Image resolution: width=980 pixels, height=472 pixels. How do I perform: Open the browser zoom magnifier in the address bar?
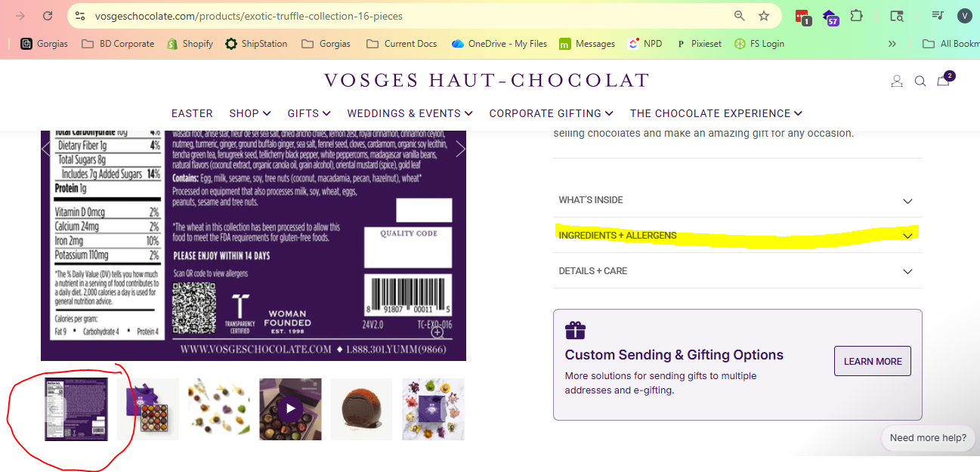740,16
